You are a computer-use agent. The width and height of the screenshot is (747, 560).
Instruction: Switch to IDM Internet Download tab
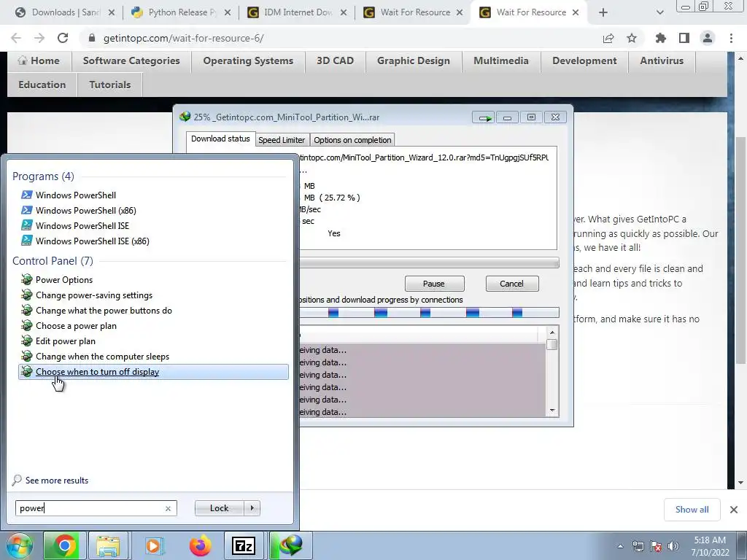point(298,12)
